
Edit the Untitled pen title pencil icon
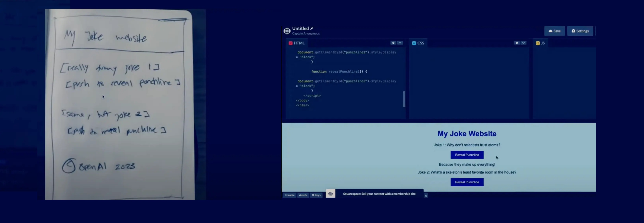pos(312,28)
